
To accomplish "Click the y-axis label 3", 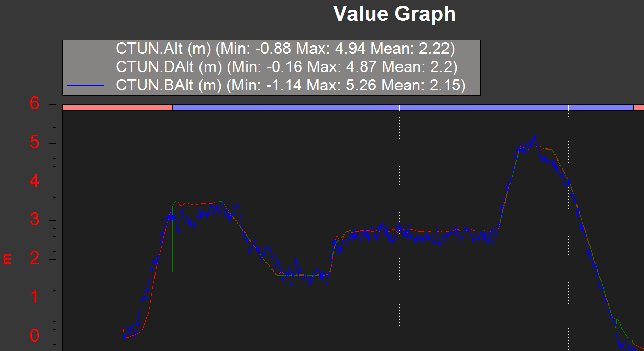I will [x=34, y=220].
